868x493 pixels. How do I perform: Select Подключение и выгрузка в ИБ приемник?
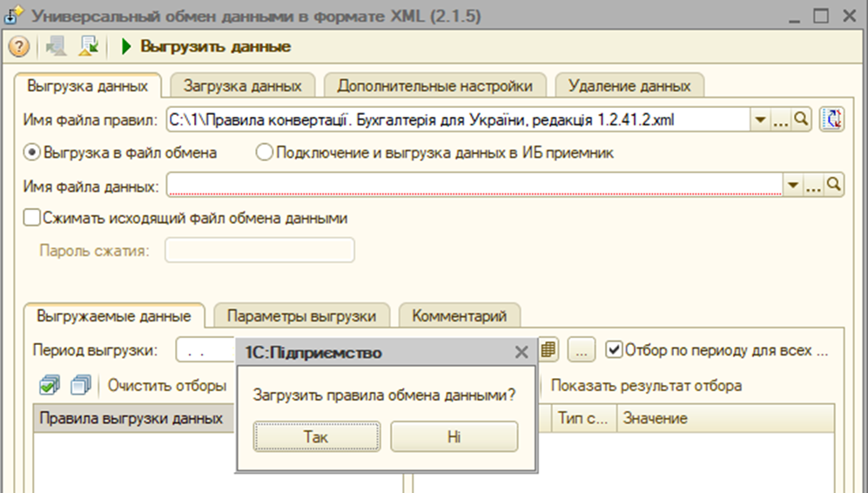[434, 152]
